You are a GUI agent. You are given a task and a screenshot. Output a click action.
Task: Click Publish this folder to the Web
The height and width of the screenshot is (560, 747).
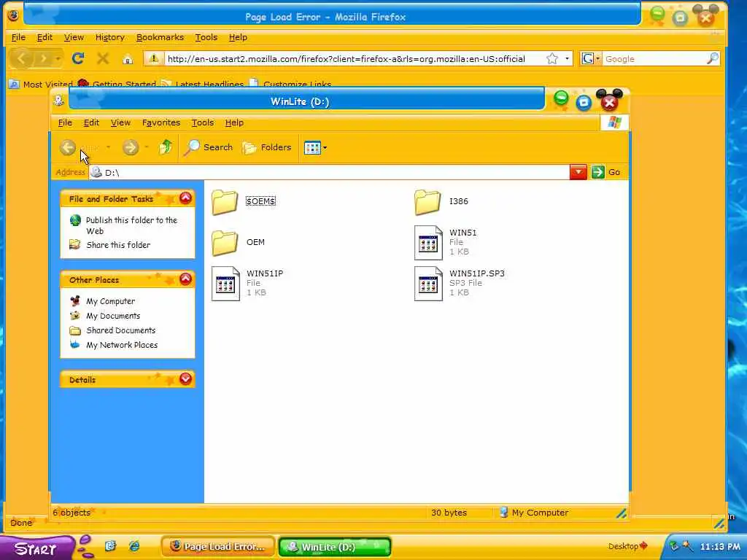[131, 225]
